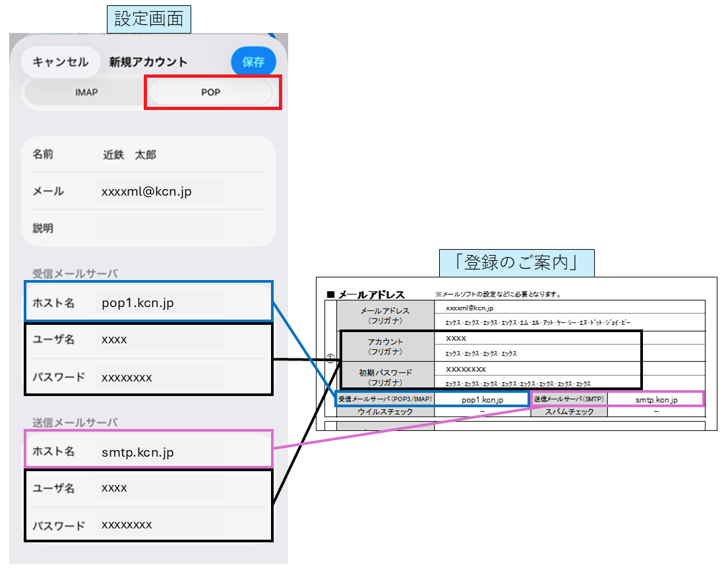Image resolution: width=728 pixels, height=570 pixels.
Task: Select the 受信メールサーバ(POP3/IMAP) cell pop1.kcn.jp
Action: click(483, 399)
